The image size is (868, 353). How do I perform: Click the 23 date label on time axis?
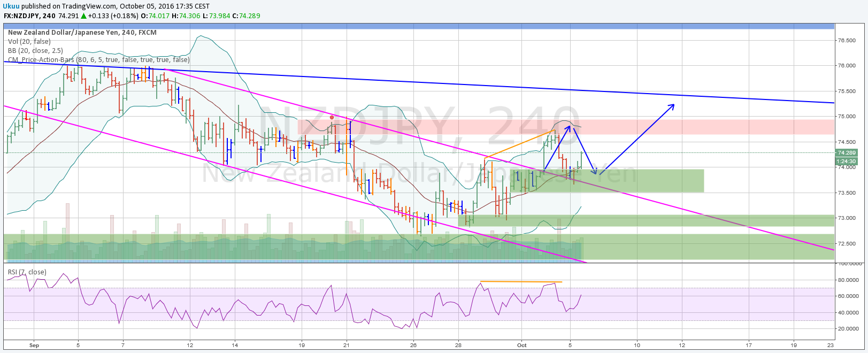pos(829,346)
